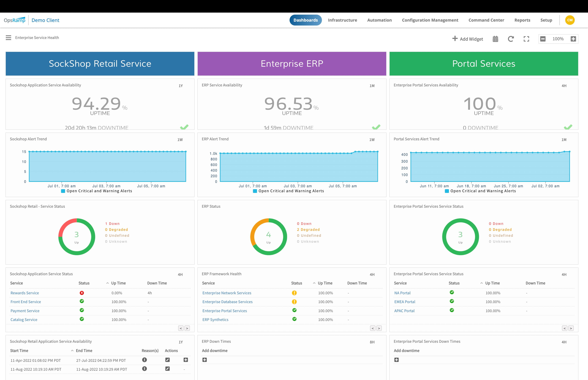Toggle the Sockshop Alert Trend legend visibility

[97, 191]
